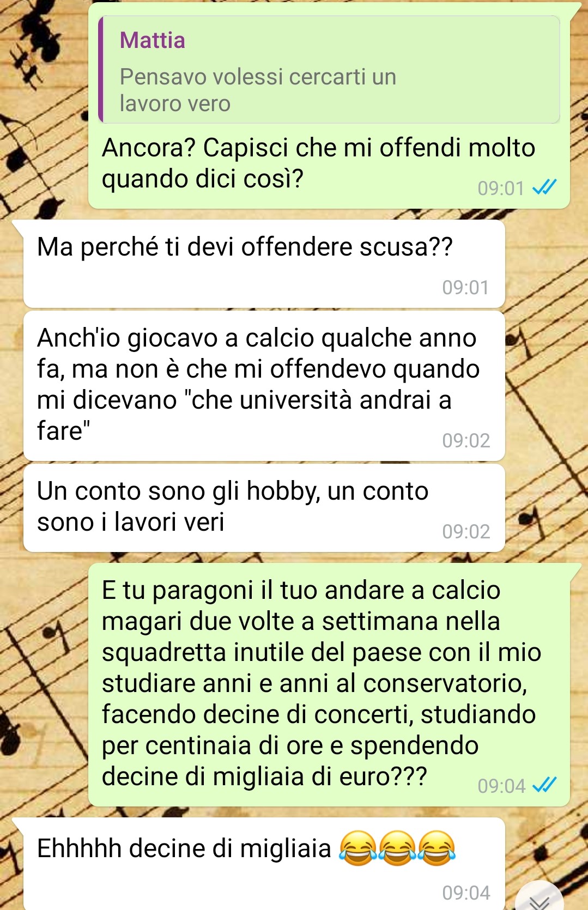Tap the quoted text "Pensavo volessi cercarti un lavoro vero"
Screen dimensions: 588x910
[x=258, y=90]
